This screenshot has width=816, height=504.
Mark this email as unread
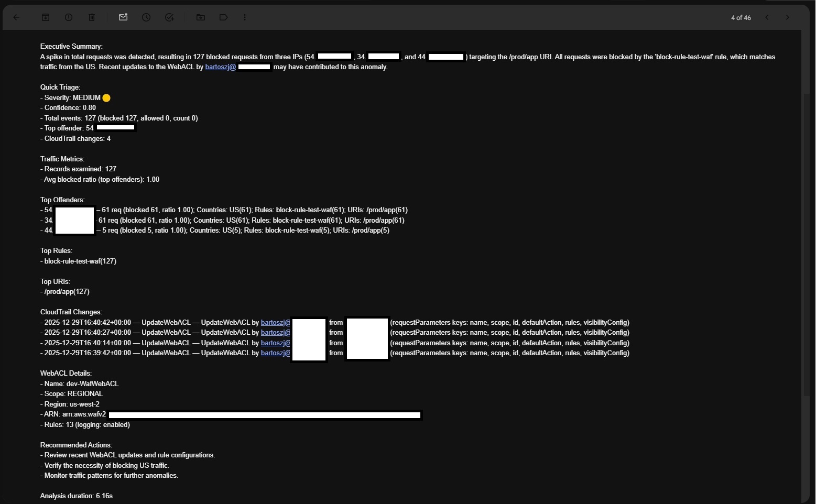(x=123, y=17)
